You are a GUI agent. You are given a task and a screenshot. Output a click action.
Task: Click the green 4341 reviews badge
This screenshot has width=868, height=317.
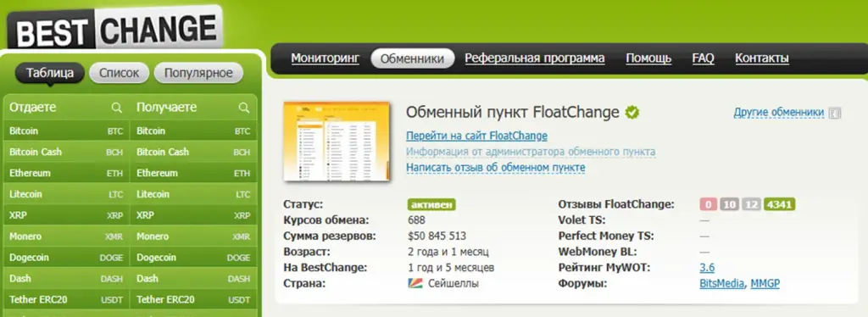tap(780, 205)
